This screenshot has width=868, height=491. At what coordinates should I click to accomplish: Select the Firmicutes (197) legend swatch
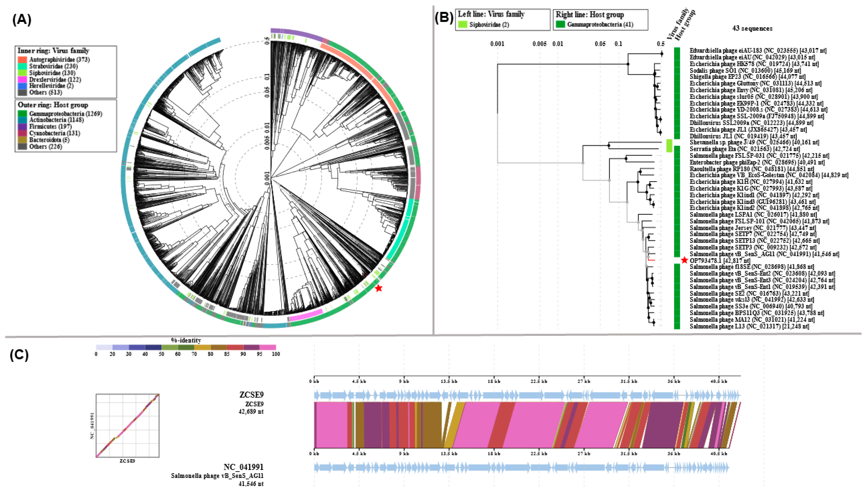23,126
